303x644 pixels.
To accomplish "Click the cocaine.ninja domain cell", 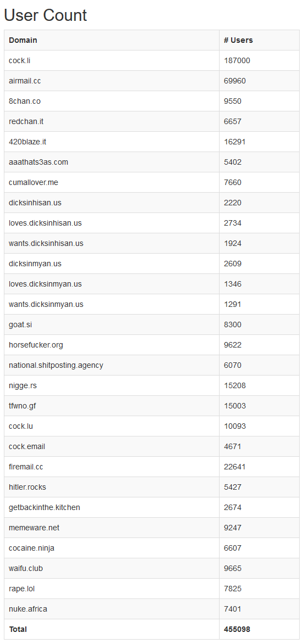I will (x=111, y=548).
